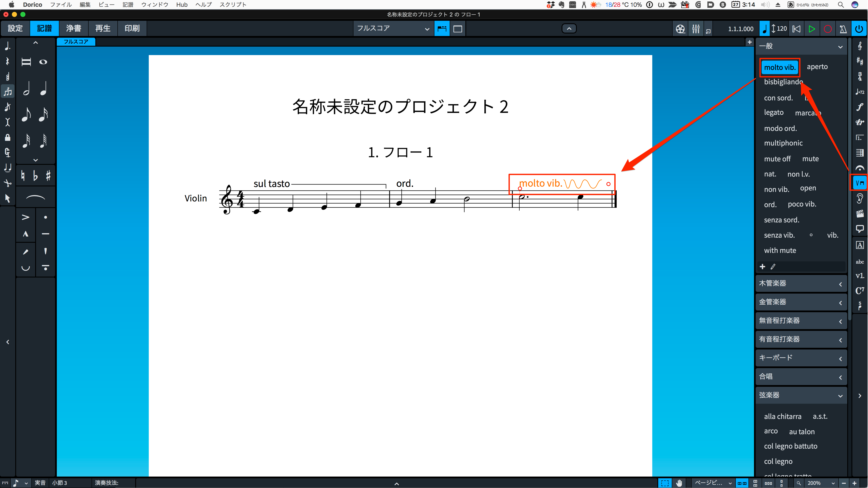Select the arrow selection tool
Screen dimensions: 868x488
click(x=7, y=198)
